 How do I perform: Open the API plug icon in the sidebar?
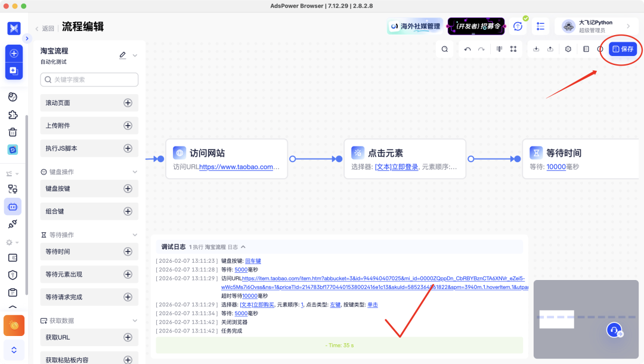tap(13, 224)
